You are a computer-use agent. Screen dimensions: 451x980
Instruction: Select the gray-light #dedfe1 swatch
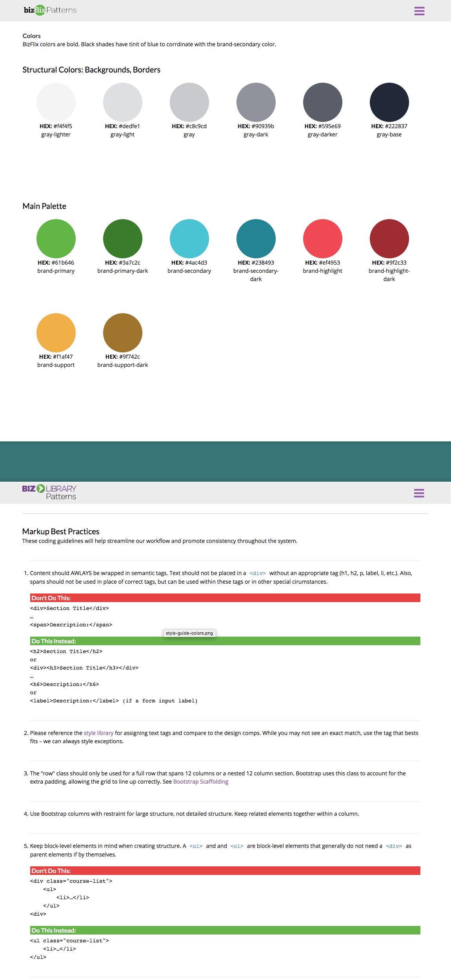[x=123, y=102]
